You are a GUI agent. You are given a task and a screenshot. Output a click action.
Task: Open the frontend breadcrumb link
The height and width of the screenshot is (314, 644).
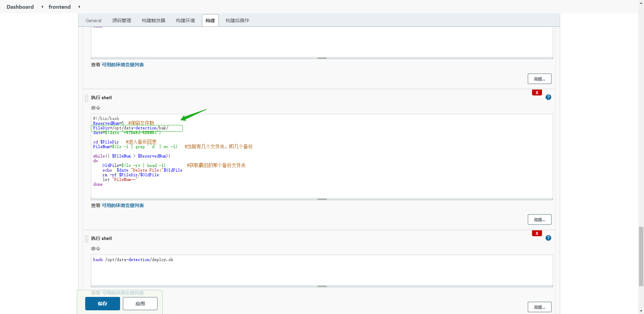click(60, 7)
